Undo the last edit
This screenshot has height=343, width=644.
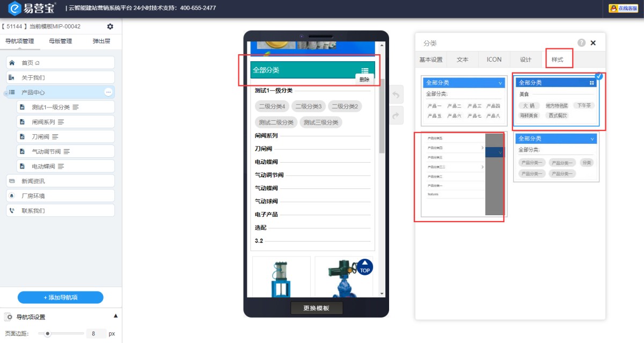click(x=396, y=96)
